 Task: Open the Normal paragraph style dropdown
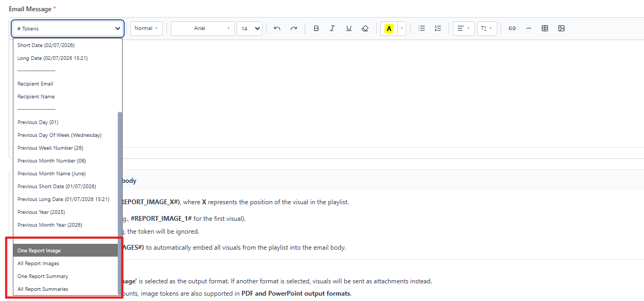(x=147, y=28)
